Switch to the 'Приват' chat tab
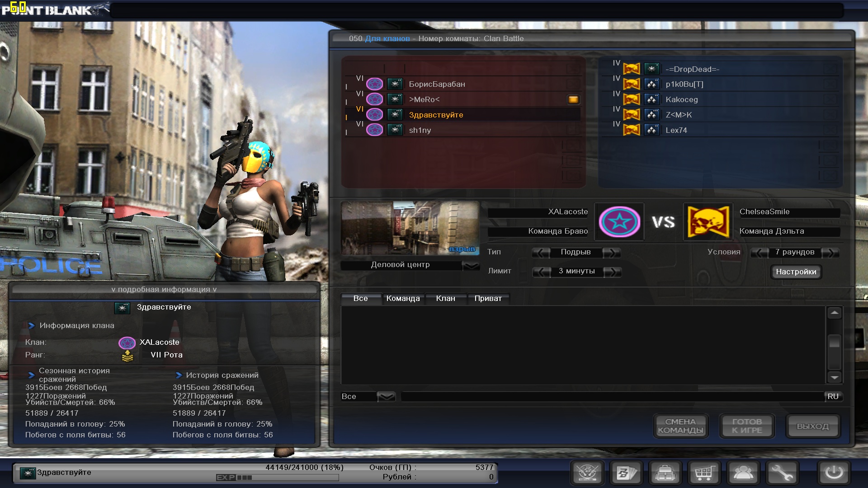The width and height of the screenshot is (868, 488). pyautogui.click(x=488, y=299)
